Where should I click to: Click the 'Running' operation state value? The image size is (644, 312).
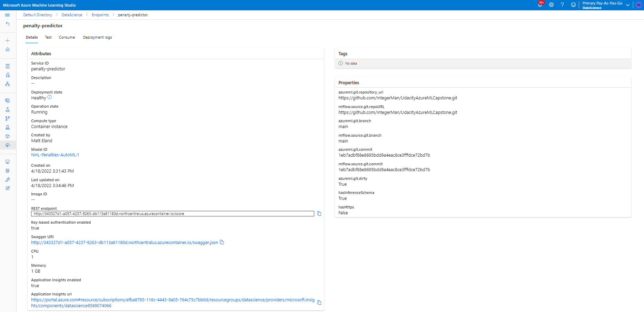tap(39, 112)
